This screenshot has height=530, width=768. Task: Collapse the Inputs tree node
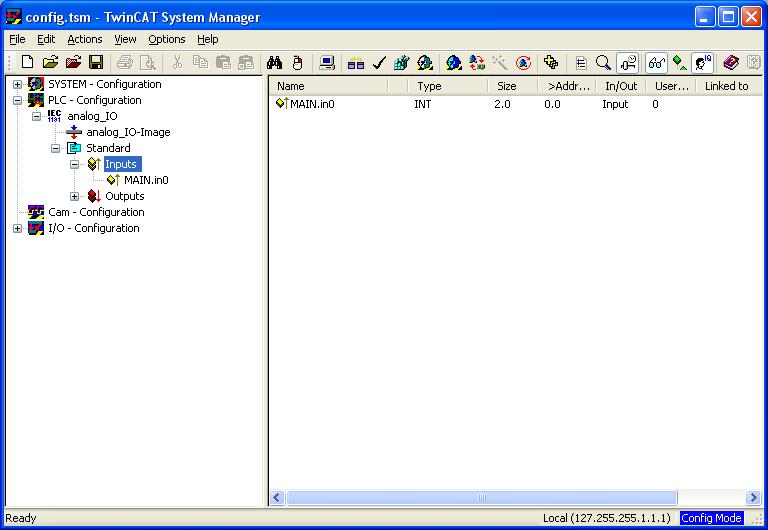coord(74,165)
